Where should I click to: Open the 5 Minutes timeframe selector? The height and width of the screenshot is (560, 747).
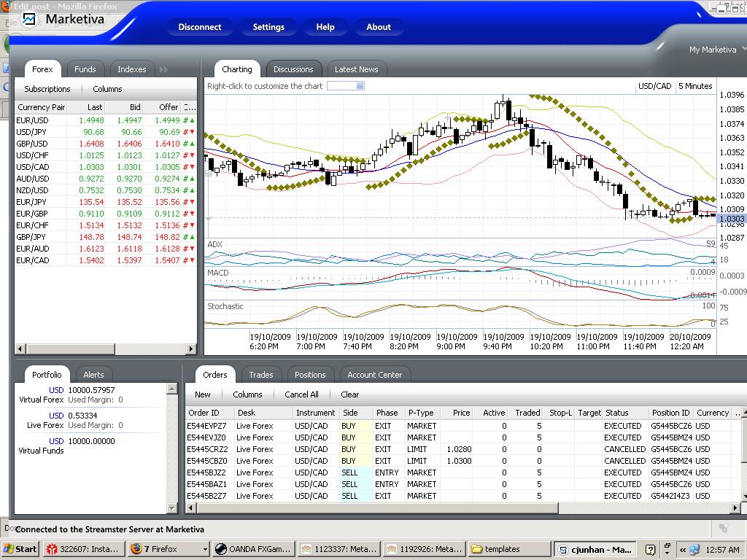695,86
